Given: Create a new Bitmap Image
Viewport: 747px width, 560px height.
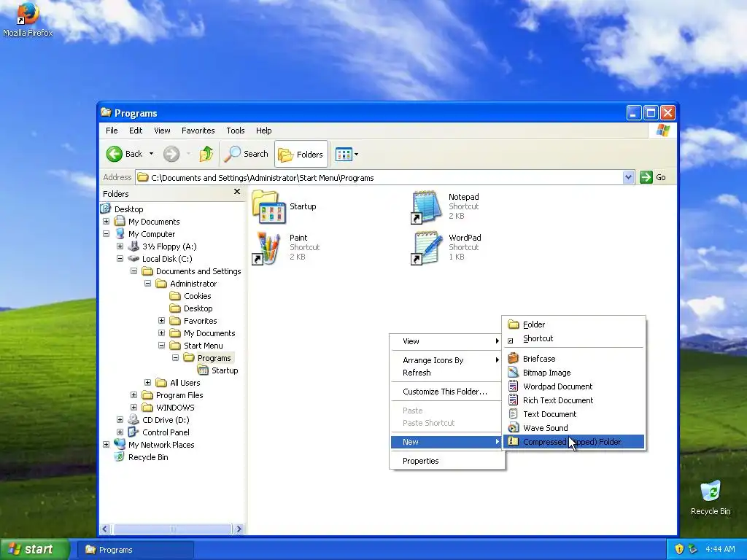Looking at the screenshot, I should coord(573,373).
